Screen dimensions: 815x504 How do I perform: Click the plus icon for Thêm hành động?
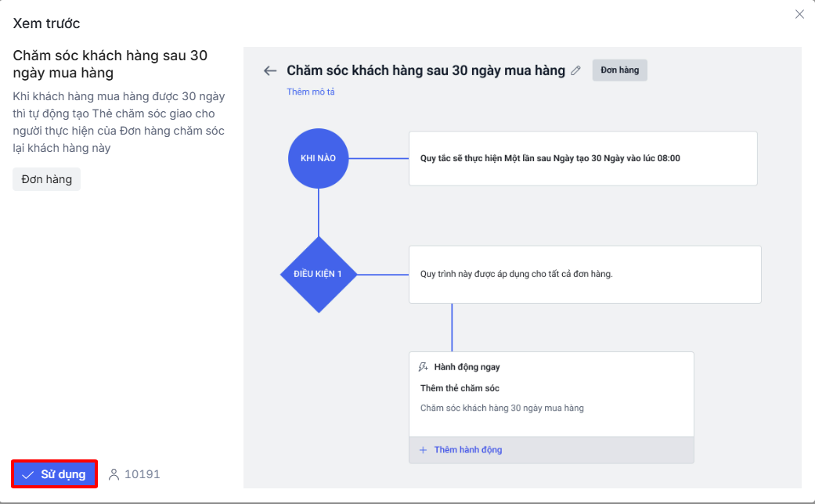(x=424, y=450)
